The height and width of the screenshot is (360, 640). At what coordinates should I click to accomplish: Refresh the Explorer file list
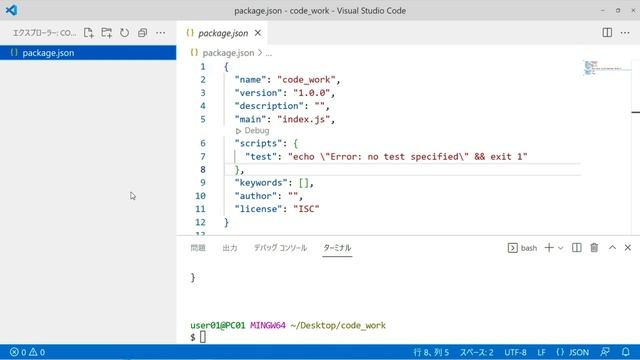tap(124, 33)
